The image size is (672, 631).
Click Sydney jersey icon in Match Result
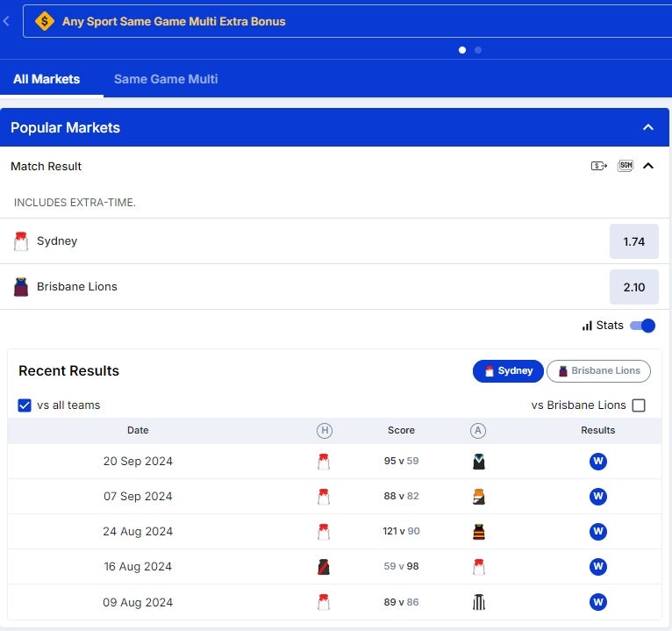pyautogui.click(x=21, y=241)
